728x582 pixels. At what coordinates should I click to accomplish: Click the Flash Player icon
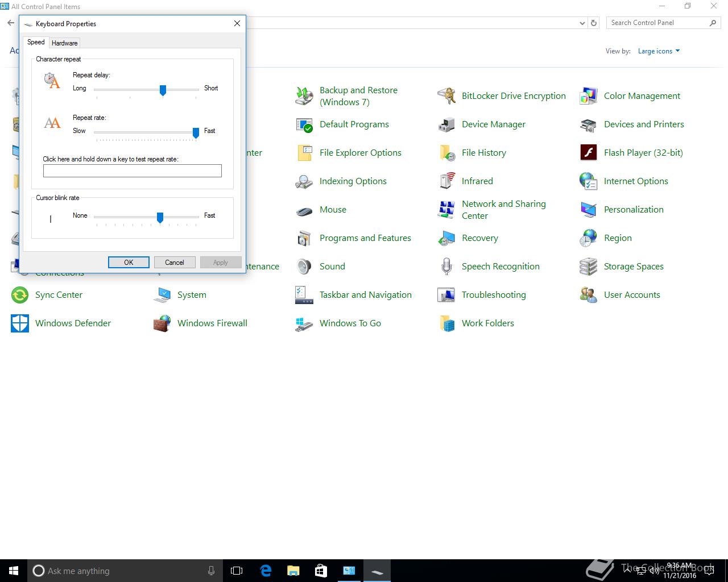(588, 153)
